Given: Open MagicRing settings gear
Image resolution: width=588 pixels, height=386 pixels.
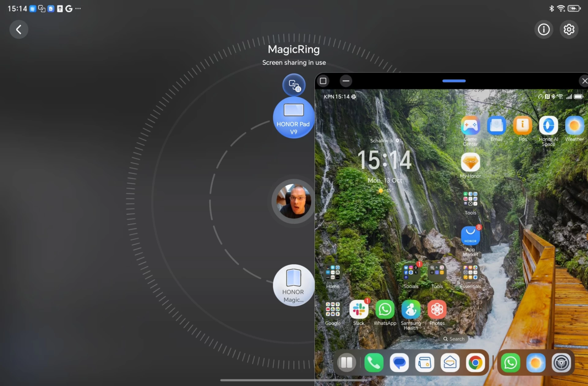Looking at the screenshot, I should 569,29.
